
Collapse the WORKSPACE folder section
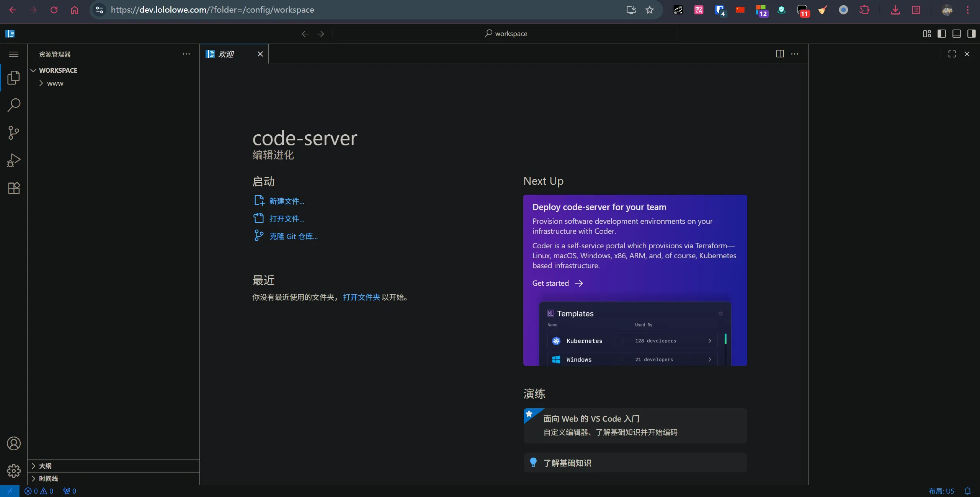point(113,70)
